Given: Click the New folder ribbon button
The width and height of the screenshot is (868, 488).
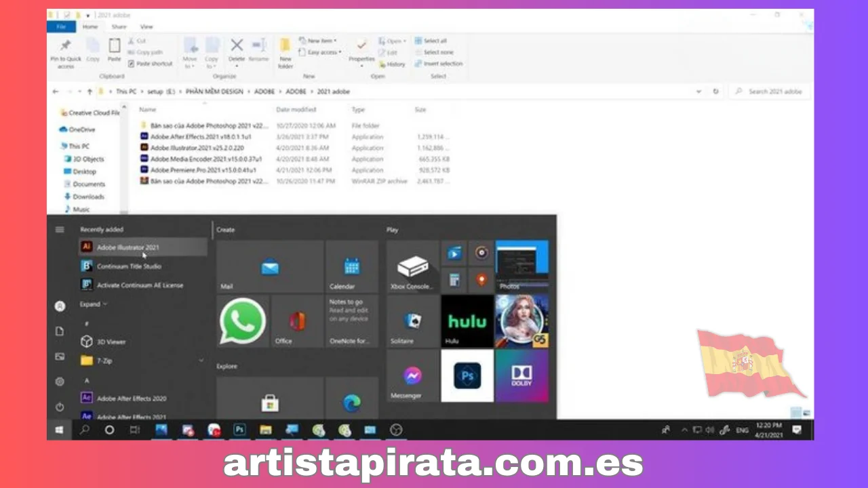Looking at the screenshot, I should (x=285, y=53).
